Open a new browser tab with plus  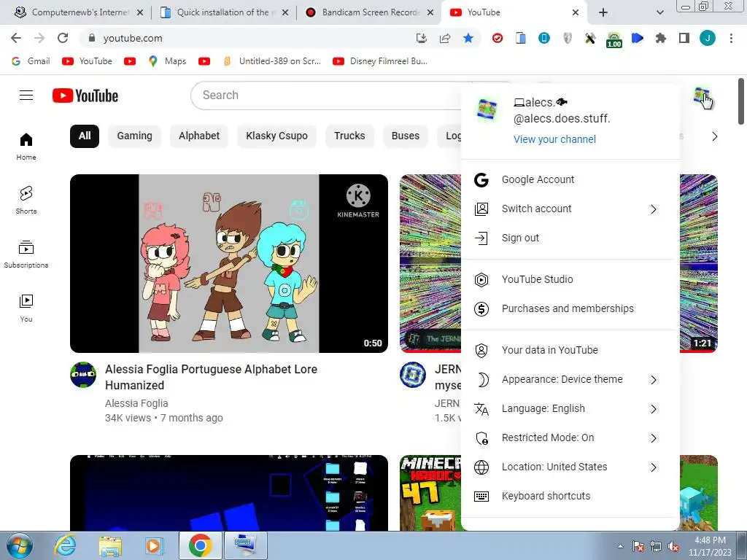(603, 12)
